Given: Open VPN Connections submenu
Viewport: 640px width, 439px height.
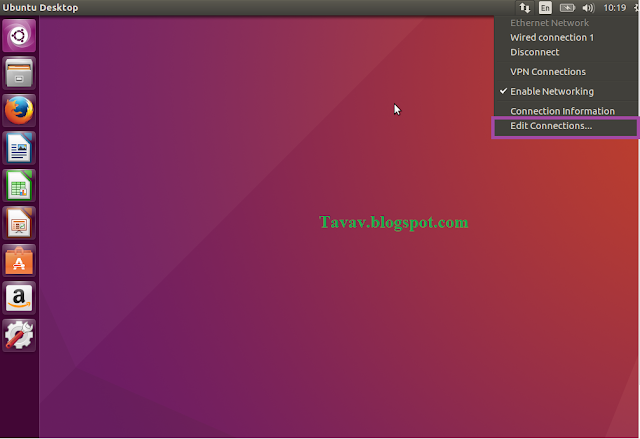Looking at the screenshot, I should 566,72.
